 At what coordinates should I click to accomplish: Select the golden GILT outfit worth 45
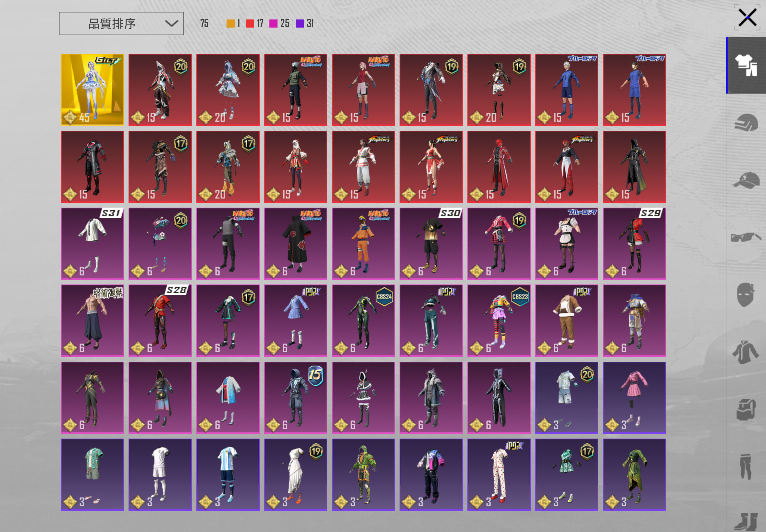[93, 90]
